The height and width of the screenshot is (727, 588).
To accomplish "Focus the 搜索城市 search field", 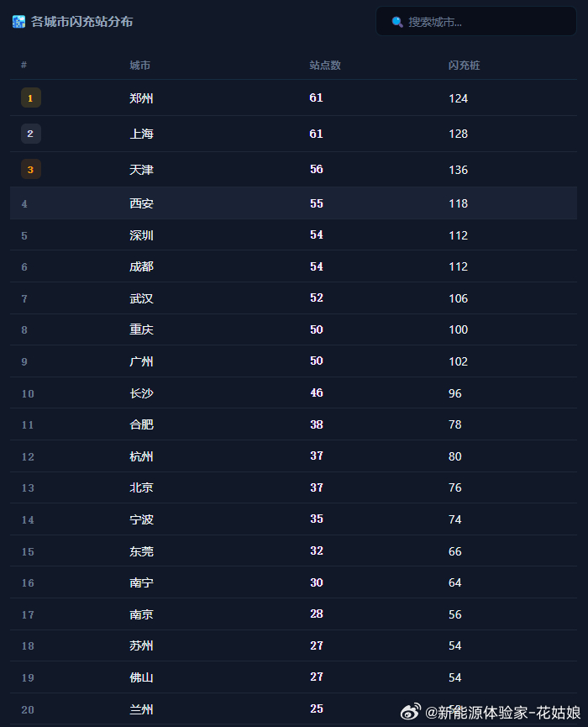I will [476, 21].
